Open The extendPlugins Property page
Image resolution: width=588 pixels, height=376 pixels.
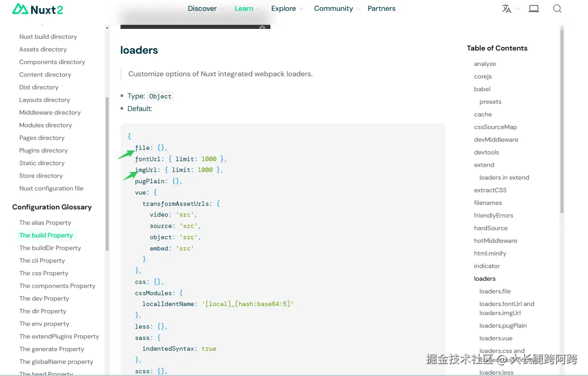tap(59, 336)
